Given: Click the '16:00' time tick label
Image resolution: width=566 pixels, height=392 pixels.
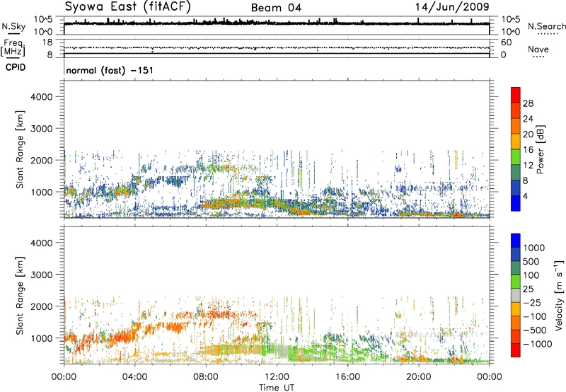Looking at the screenshot, I should coord(347,377).
